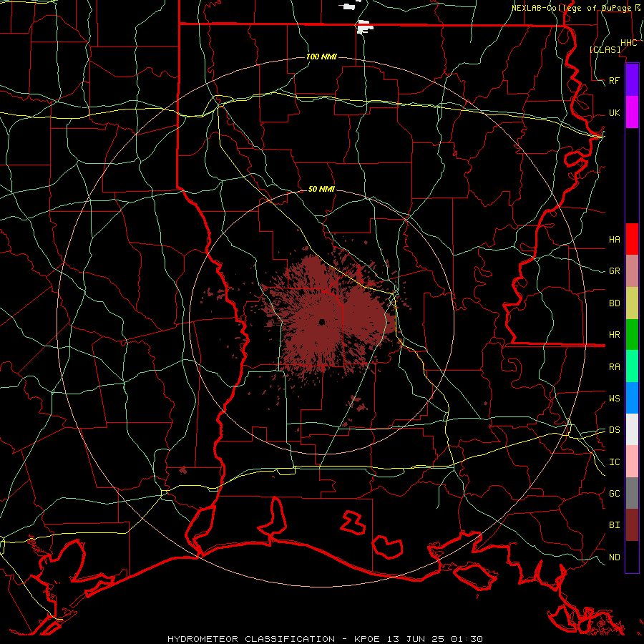Click the 'KPOE' station identifier in the caption
The height and width of the screenshot is (644, 644).
[x=367, y=639]
